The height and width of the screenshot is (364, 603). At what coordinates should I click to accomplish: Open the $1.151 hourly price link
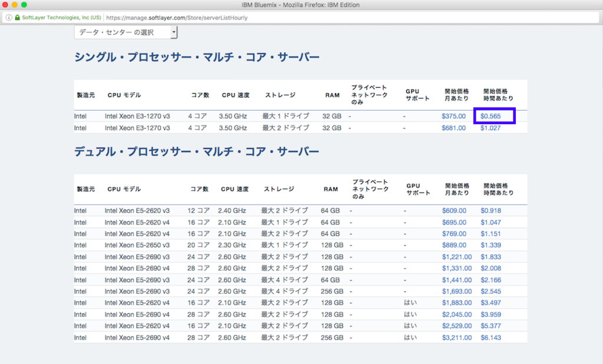pyautogui.click(x=491, y=234)
